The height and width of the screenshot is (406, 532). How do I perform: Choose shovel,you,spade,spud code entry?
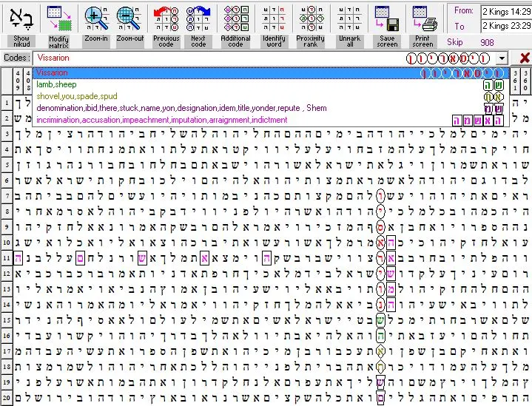tap(271, 96)
